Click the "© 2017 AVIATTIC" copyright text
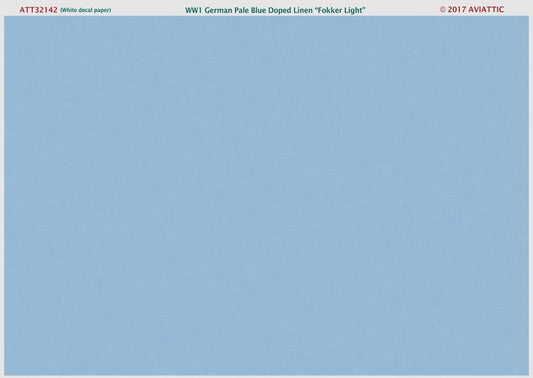This screenshot has height=378, width=533. point(471,10)
